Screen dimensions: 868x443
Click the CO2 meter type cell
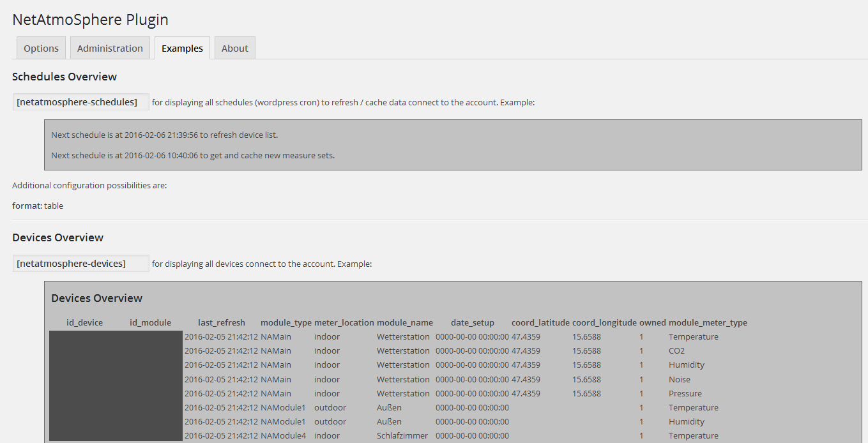[x=676, y=350]
